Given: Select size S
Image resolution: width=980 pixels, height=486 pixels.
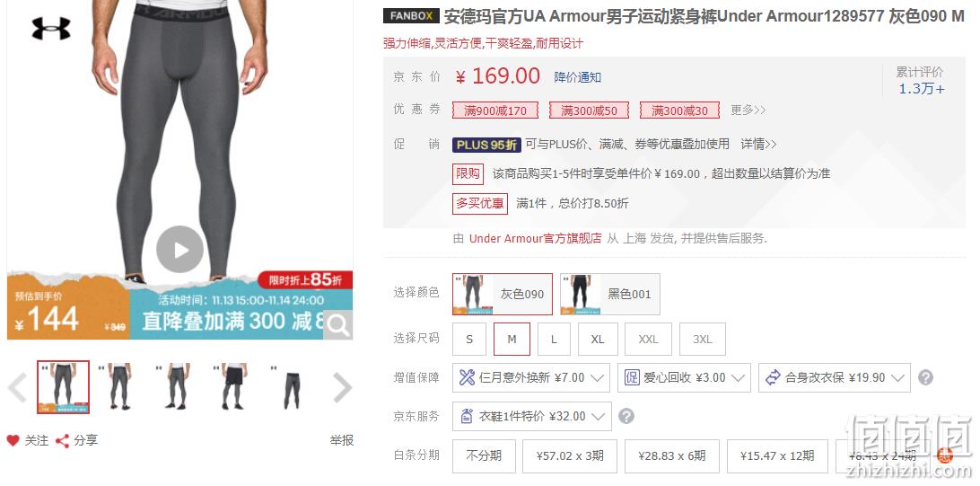Looking at the screenshot, I should 469,340.
